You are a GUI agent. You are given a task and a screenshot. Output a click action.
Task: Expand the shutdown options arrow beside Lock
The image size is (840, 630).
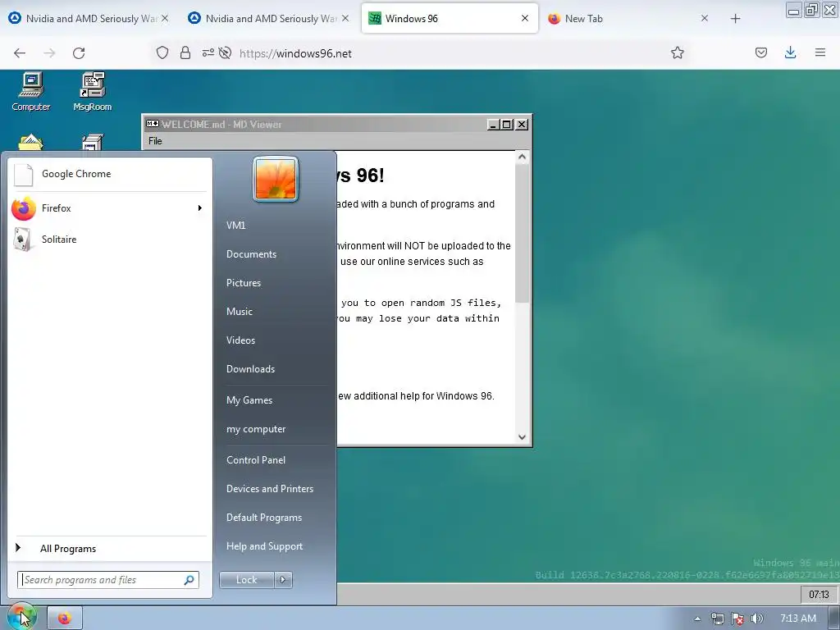283,580
